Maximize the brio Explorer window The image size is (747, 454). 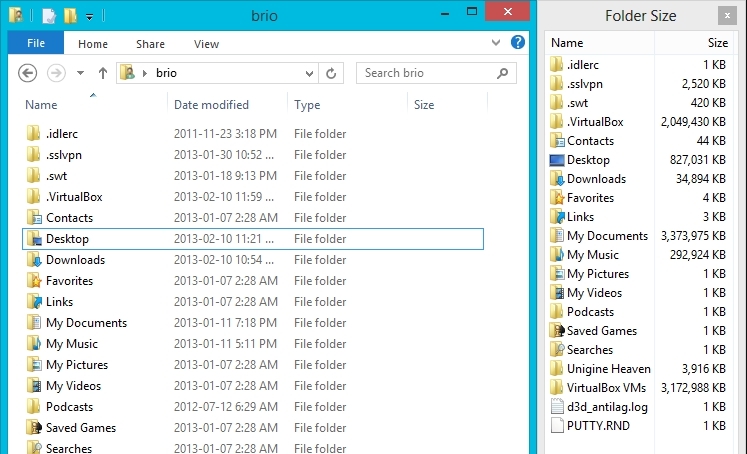(472, 11)
